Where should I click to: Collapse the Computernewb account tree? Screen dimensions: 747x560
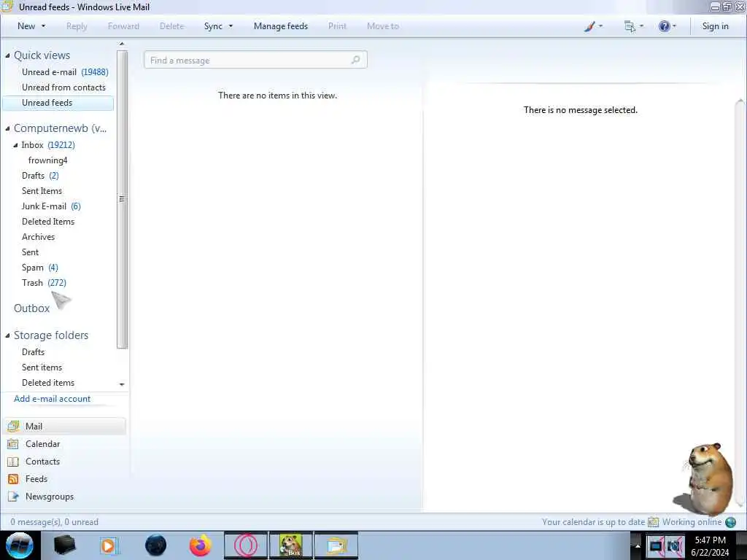(x=7, y=128)
